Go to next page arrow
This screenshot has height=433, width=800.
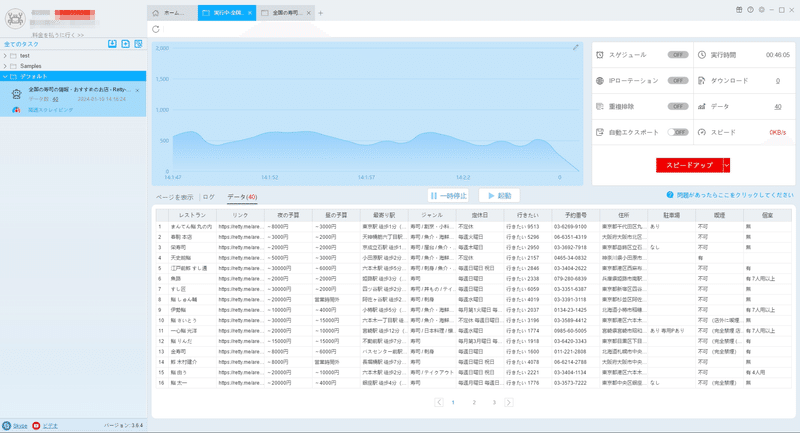(509, 402)
